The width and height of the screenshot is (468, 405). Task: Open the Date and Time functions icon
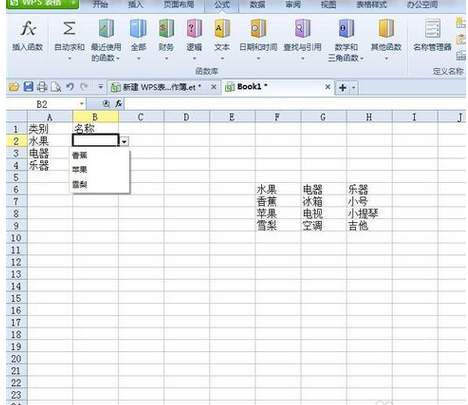point(258,28)
